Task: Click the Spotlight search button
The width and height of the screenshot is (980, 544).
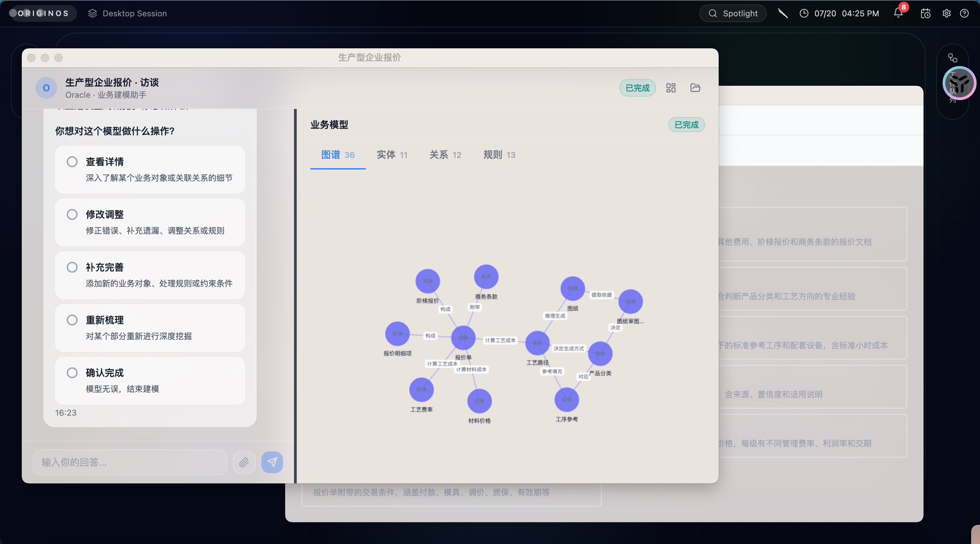Action: click(733, 13)
